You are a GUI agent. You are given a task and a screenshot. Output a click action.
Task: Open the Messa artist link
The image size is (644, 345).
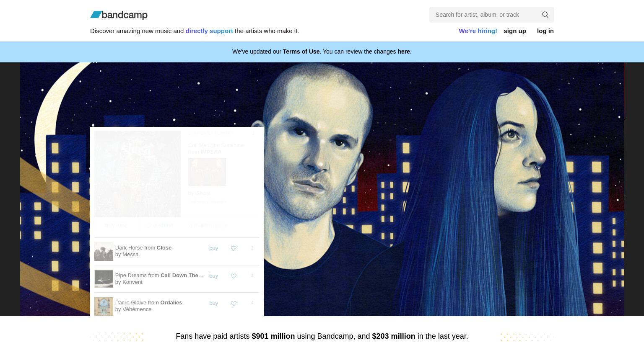pyautogui.click(x=130, y=255)
